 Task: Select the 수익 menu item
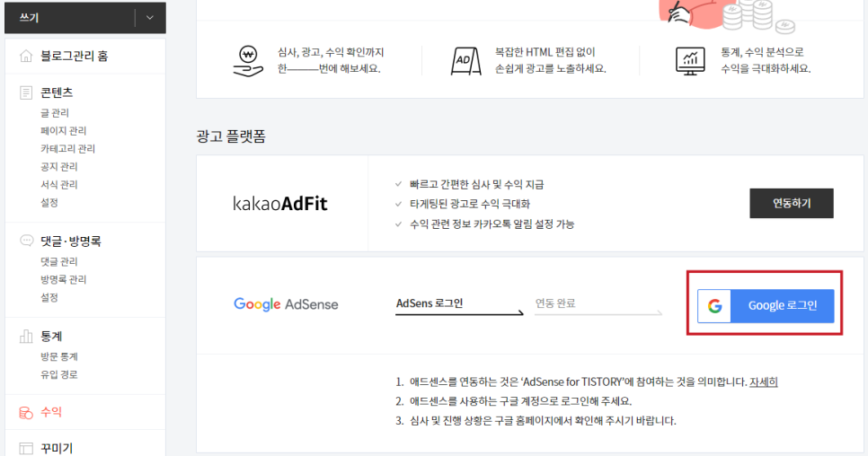pyautogui.click(x=51, y=412)
